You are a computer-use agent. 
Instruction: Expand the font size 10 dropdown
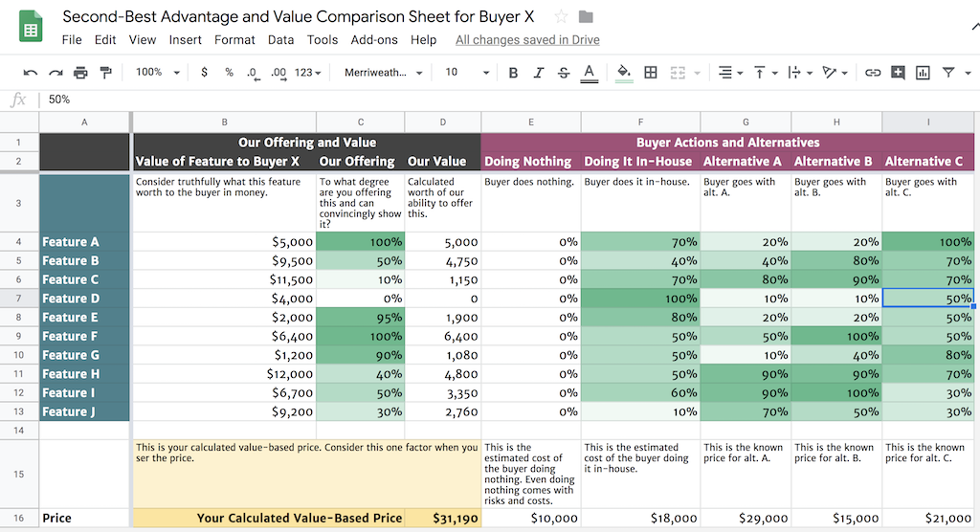(x=467, y=73)
